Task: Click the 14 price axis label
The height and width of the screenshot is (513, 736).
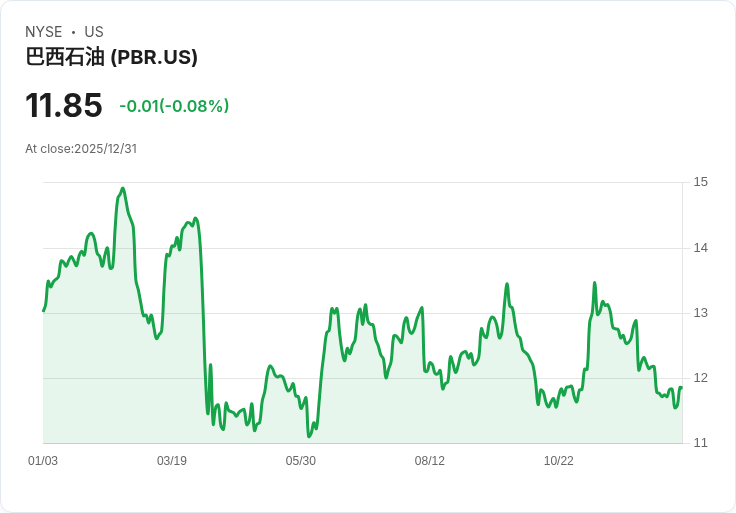Action: [x=700, y=248]
